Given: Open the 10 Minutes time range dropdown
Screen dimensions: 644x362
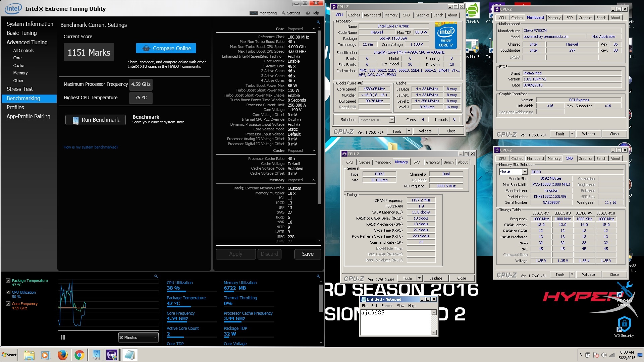Looking at the screenshot, I should 138,338.
